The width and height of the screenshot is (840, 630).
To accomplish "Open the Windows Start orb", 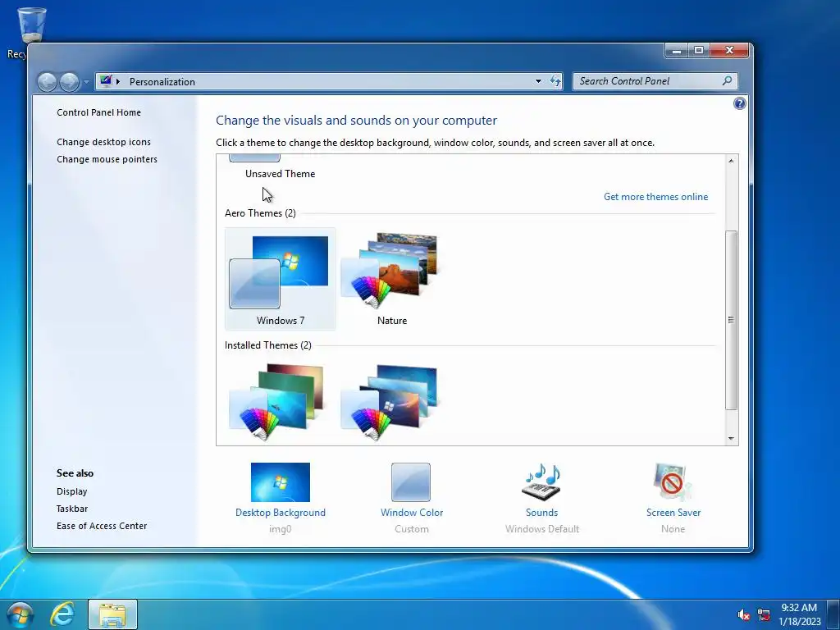I will 20,614.
